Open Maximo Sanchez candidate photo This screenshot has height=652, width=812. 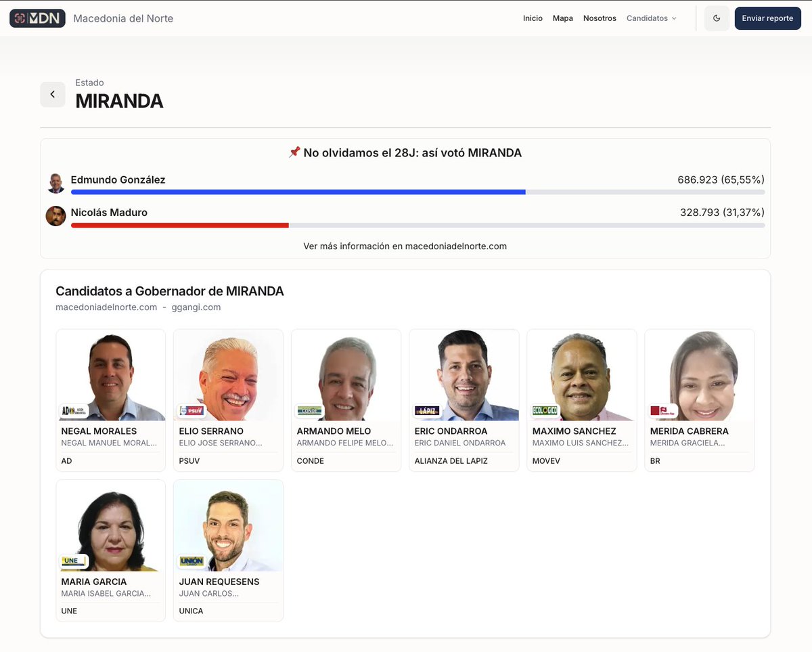coord(581,375)
